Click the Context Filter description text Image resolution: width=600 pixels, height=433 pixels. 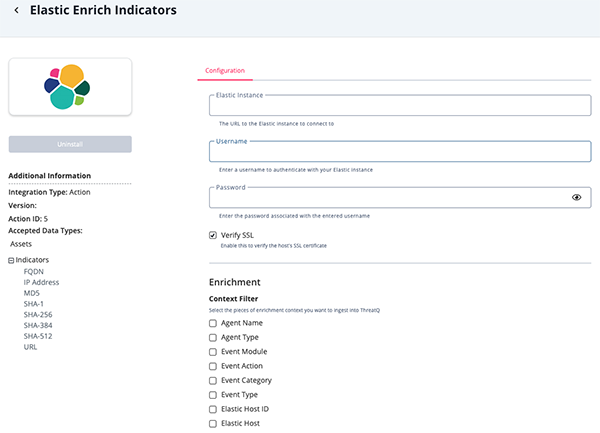[294, 310]
